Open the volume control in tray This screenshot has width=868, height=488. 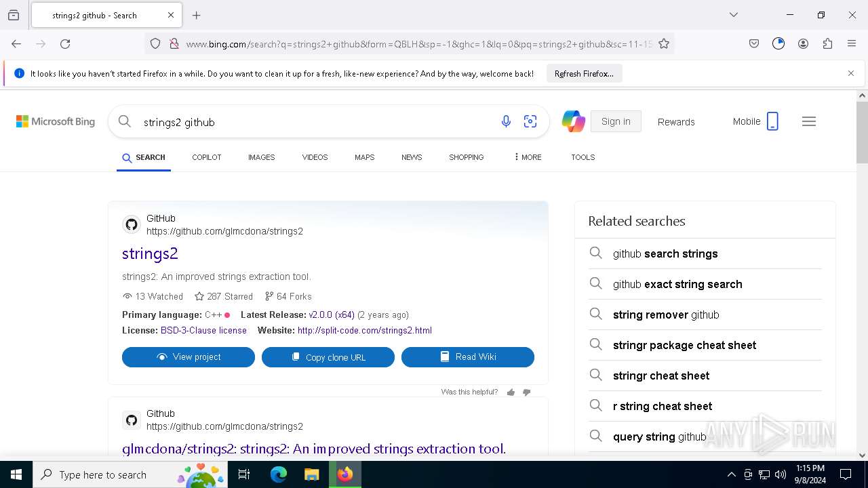click(x=781, y=474)
